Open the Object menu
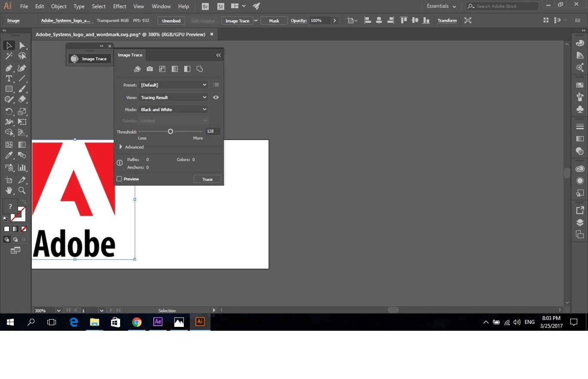Screen dimensions: 588x379 59,6
